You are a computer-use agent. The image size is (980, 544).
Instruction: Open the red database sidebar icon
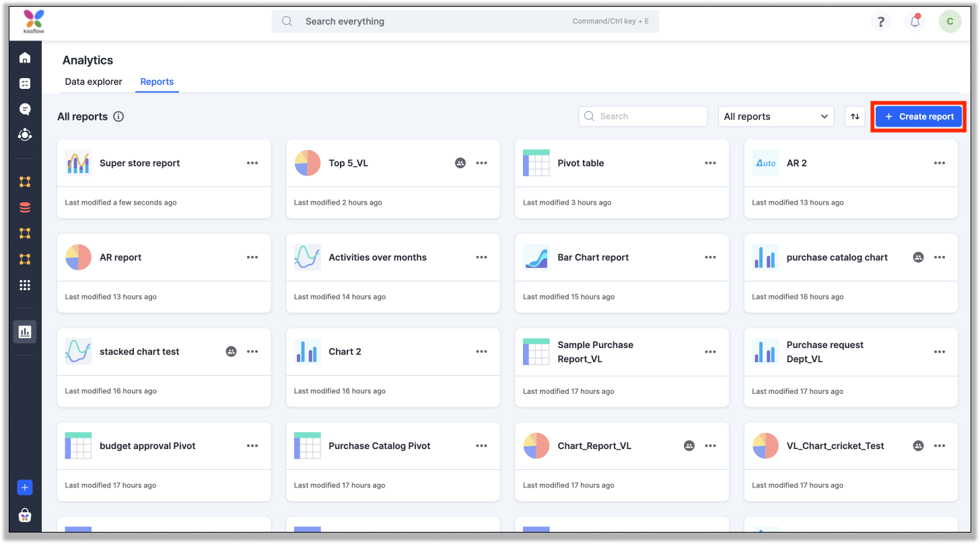(25, 207)
